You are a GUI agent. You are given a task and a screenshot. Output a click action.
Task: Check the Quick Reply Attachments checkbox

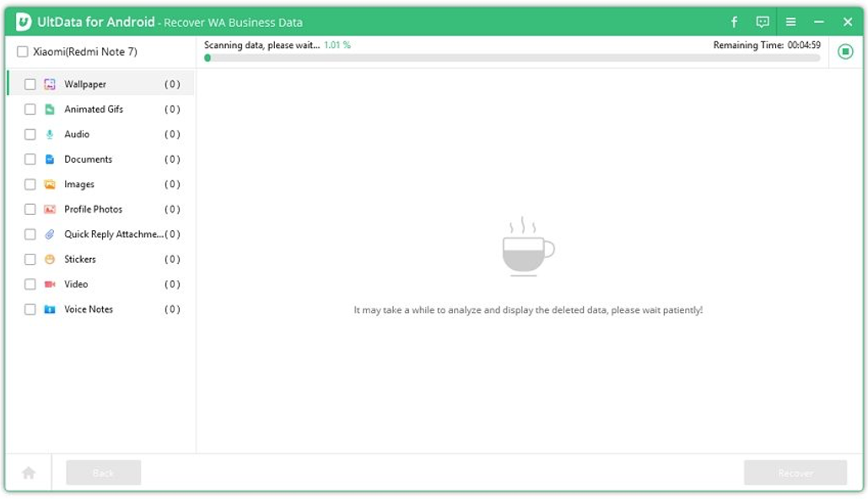[30, 234]
